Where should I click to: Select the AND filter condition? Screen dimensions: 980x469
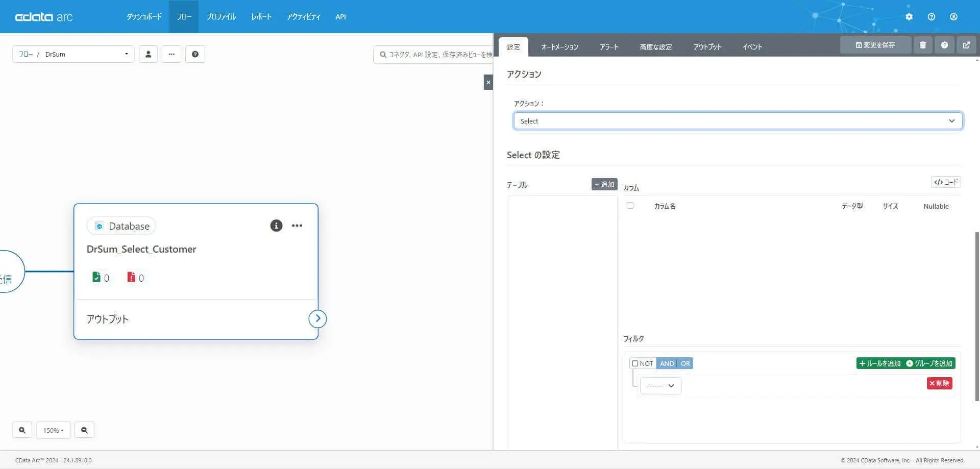[x=667, y=363]
